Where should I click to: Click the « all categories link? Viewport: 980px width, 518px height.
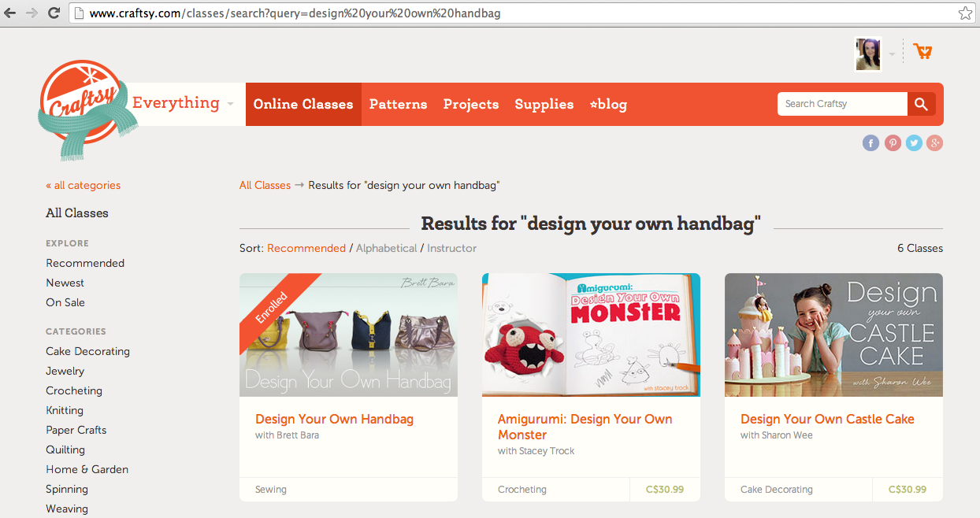(83, 186)
